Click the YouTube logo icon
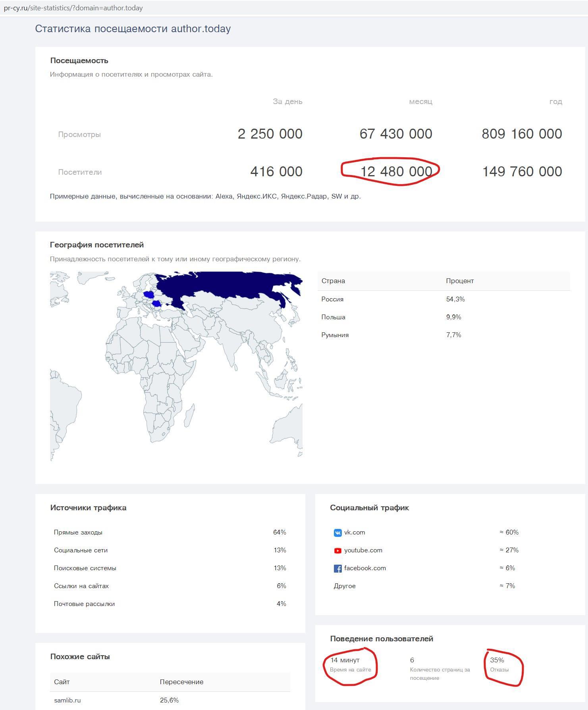The height and width of the screenshot is (710, 588). tap(337, 551)
